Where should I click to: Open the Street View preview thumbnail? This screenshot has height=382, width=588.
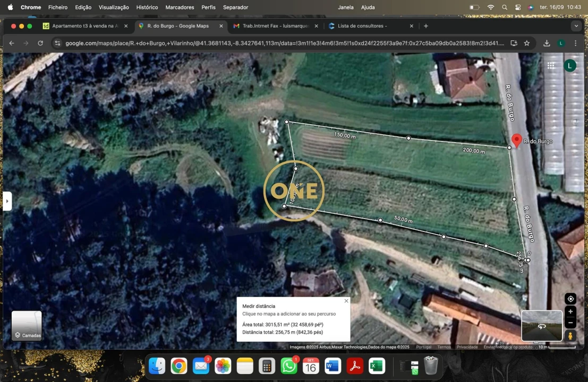click(541, 325)
